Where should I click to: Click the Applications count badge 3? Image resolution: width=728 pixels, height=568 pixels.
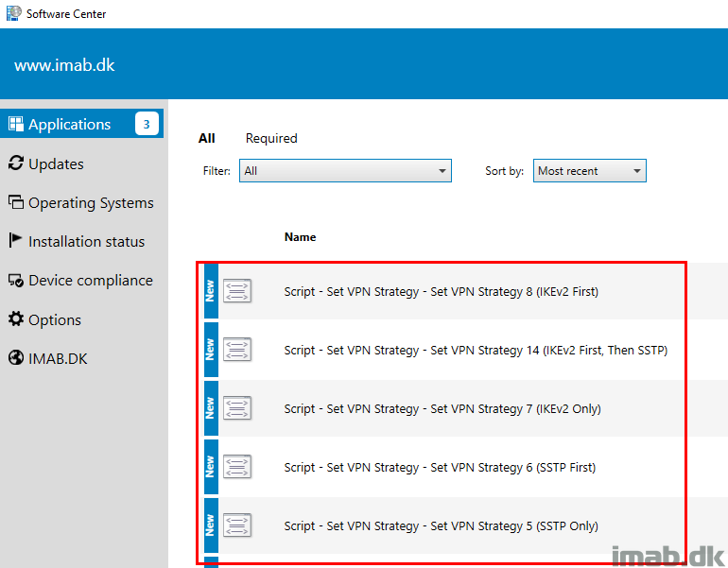click(x=147, y=124)
